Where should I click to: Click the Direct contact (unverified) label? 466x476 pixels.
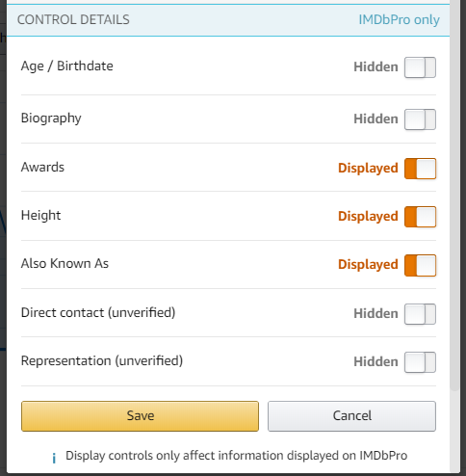98,313
